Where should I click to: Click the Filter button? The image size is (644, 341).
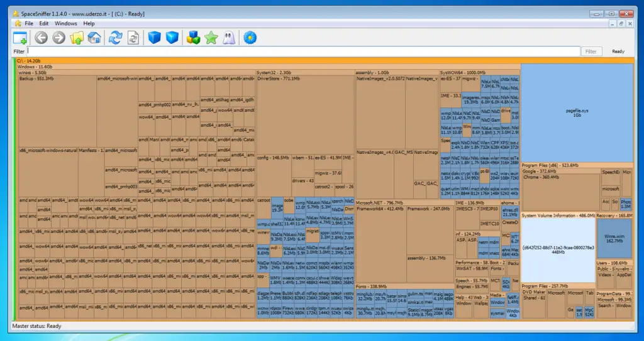point(591,51)
